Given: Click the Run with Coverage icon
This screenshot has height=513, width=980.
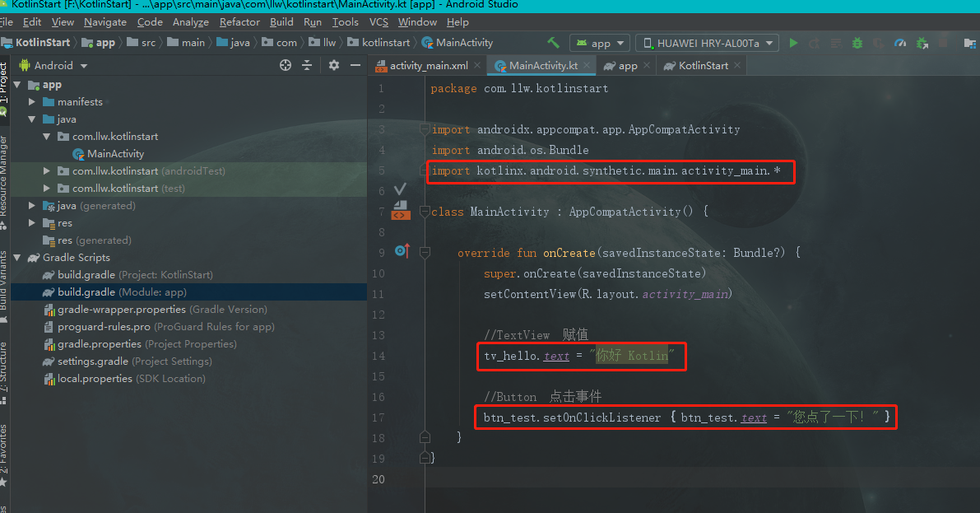Looking at the screenshot, I should [x=879, y=43].
